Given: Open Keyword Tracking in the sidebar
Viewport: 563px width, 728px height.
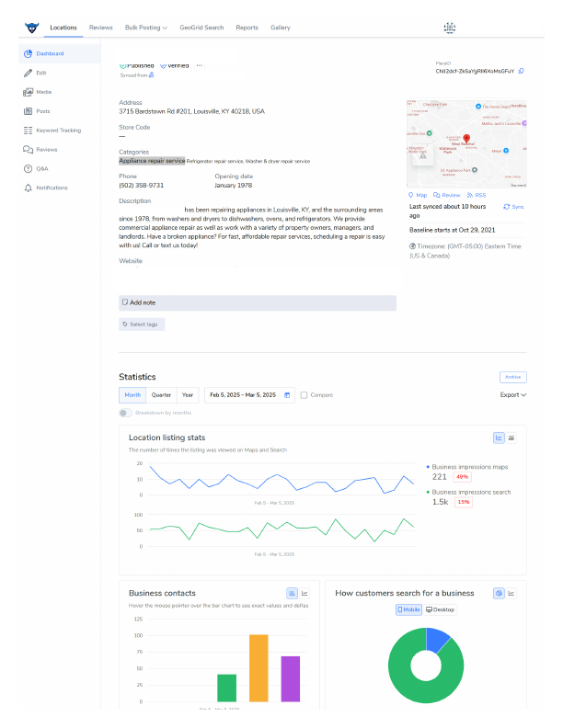Looking at the screenshot, I should (x=59, y=131).
